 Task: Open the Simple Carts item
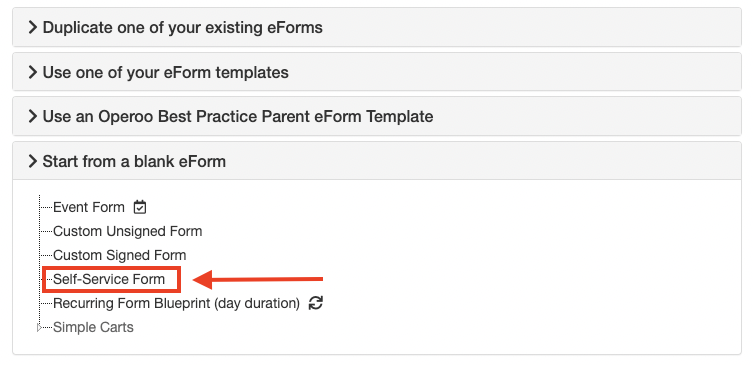tap(93, 327)
